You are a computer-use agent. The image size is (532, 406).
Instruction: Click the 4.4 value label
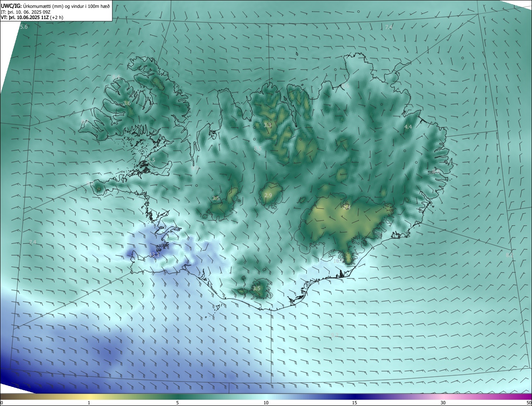pos(408,127)
